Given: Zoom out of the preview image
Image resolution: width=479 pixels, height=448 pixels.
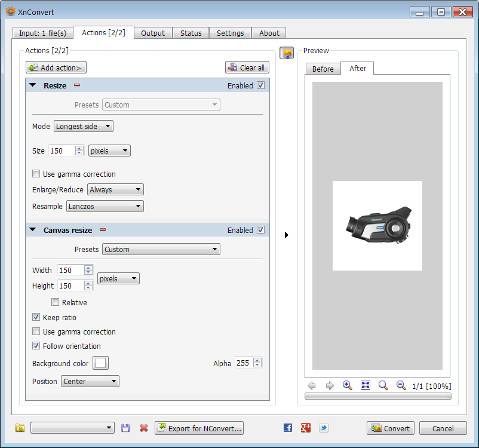Looking at the screenshot, I should pyautogui.click(x=401, y=385).
